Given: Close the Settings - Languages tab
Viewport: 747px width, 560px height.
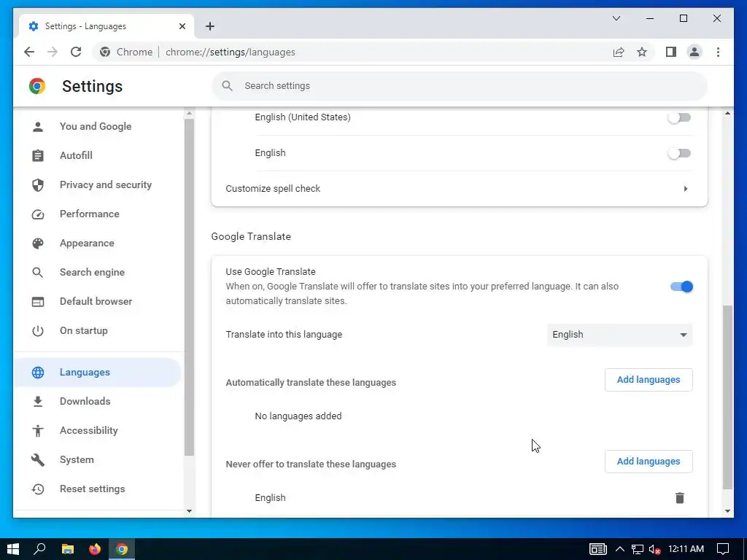Looking at the screenshot, I should click(x=182, y=26).
